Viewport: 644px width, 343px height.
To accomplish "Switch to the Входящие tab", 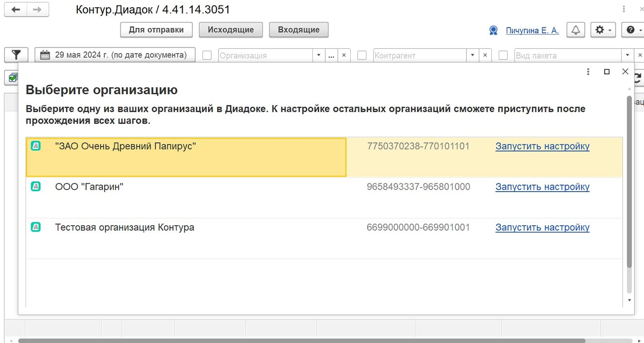I will [x=299, y=30].
